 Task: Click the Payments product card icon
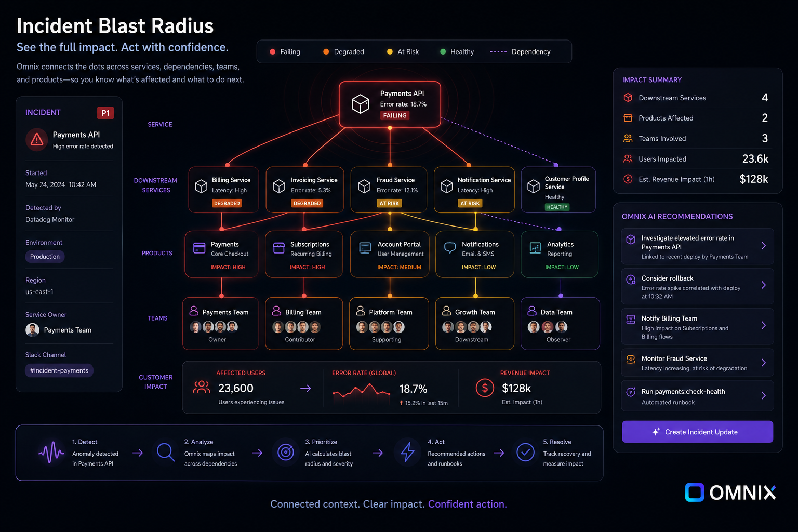pos(199,248)
